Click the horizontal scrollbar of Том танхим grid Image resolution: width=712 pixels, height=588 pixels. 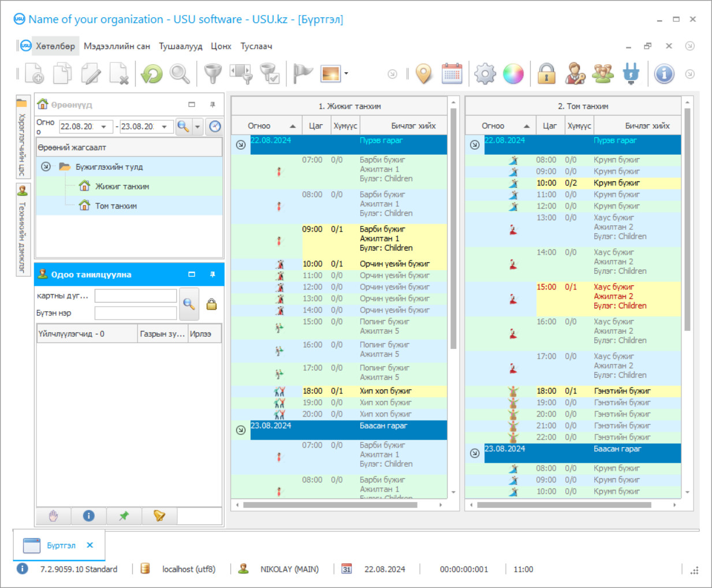click(x=564, y=505)
